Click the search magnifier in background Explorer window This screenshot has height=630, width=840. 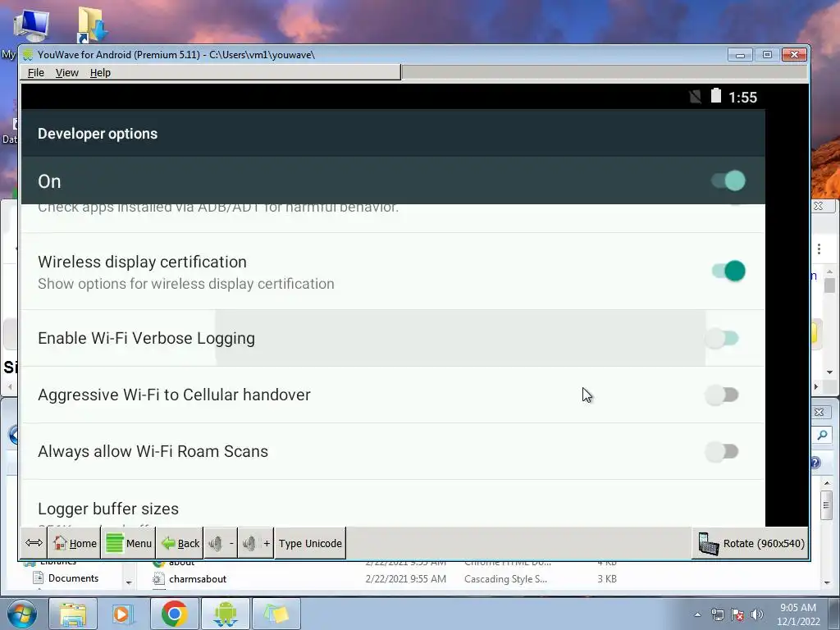point(822,436)
